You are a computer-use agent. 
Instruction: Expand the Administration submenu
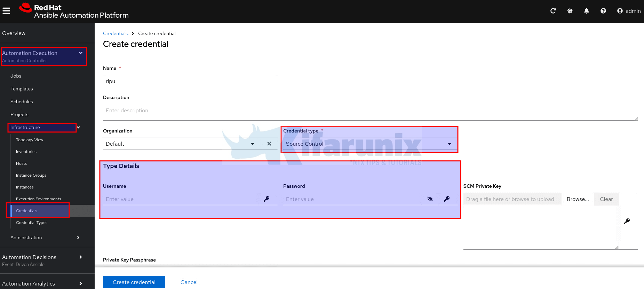click(x=78, y=238)
